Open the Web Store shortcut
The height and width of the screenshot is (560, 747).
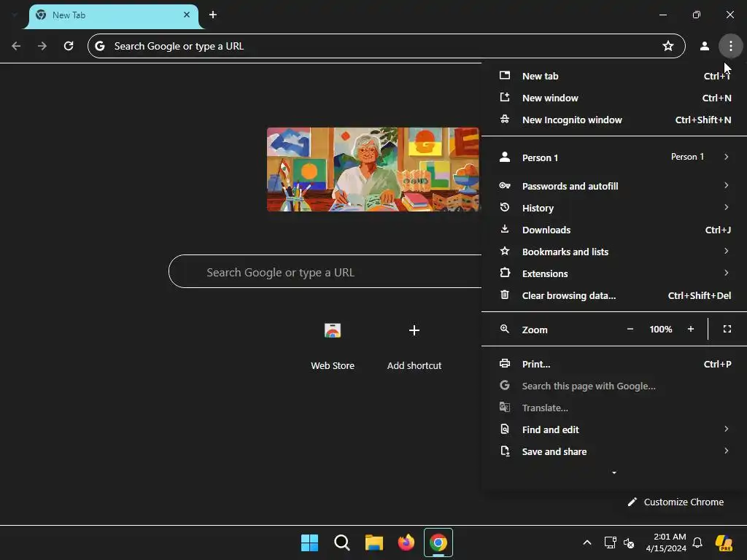coord(333,345)
